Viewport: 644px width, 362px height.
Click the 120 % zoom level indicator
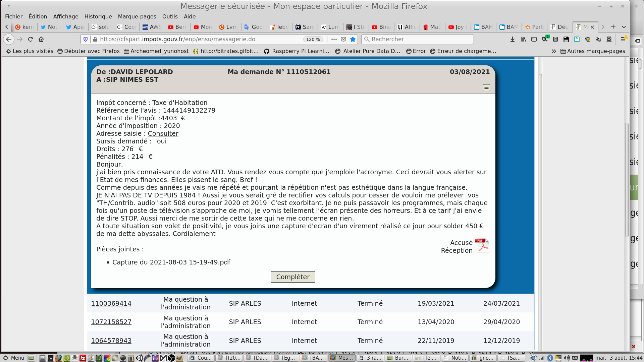pos(313,39)
